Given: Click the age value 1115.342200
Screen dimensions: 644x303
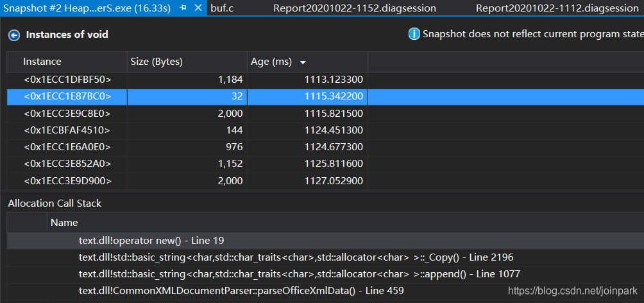Looking at the screenshot, I should 334,97.
